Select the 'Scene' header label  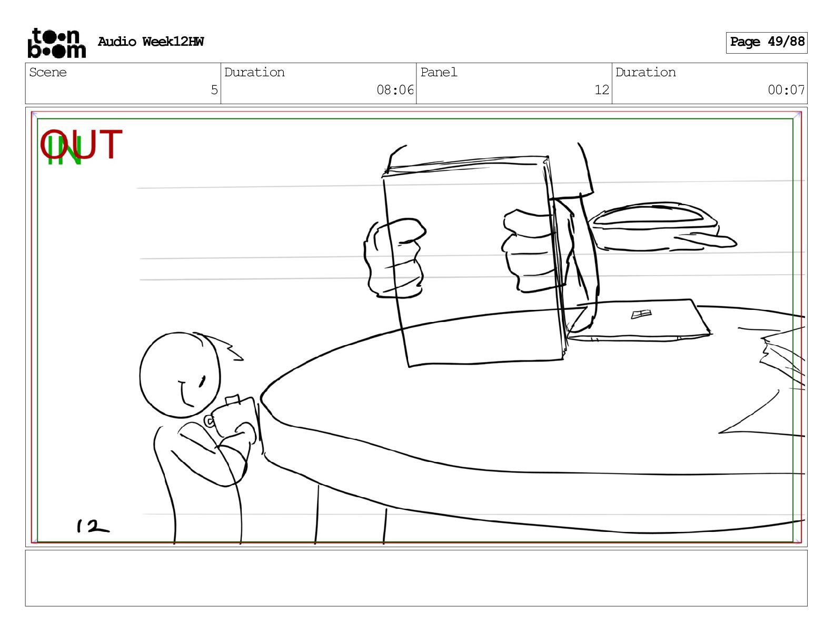(x=48, y=72)
